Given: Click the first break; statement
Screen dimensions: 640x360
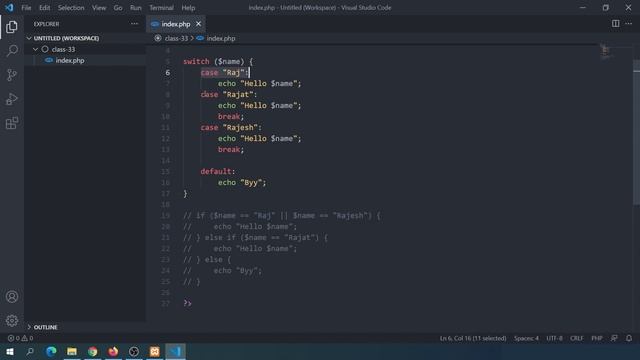Looking at the screenshot, I should click(231, 116).
